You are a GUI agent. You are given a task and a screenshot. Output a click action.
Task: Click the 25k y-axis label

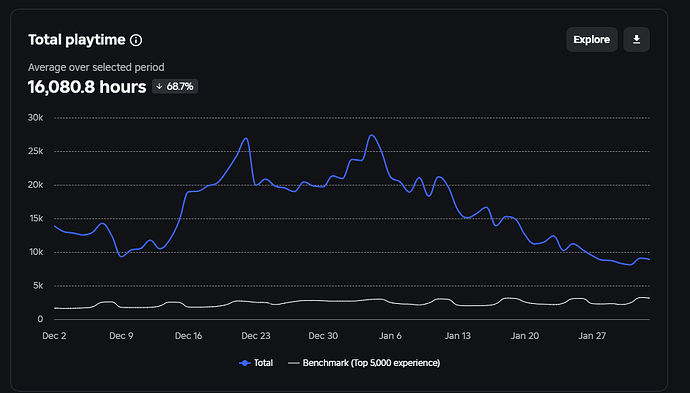[36, 151]
